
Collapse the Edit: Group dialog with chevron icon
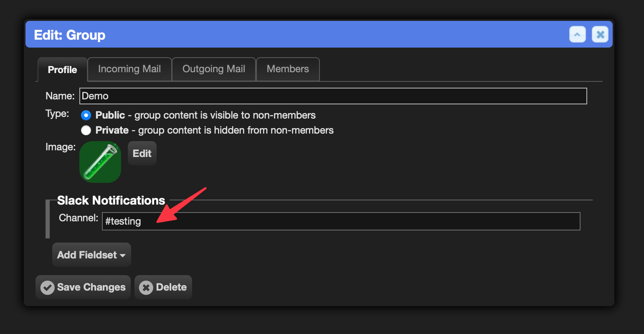577,35
